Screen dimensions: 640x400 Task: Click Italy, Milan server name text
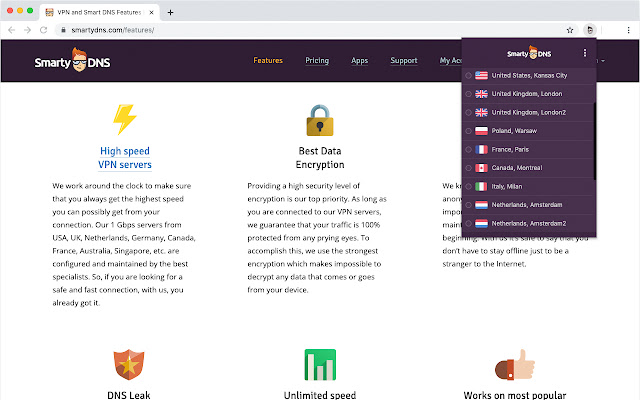point(507,187)
